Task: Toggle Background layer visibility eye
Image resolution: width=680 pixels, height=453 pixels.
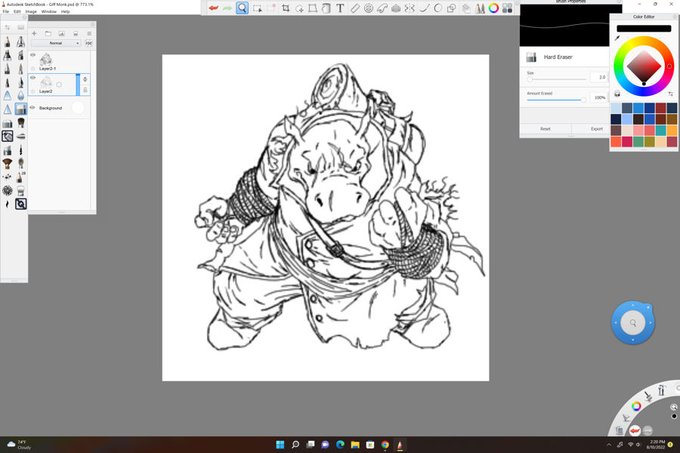Action: [33, 108]
